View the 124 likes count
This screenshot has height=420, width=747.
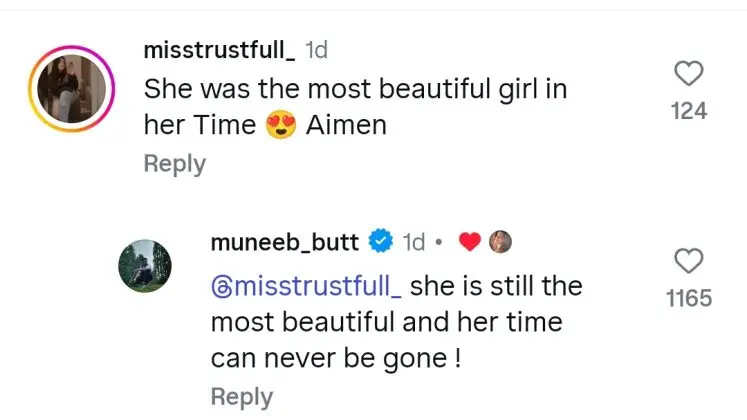pyautogui.click(x=689, y=111)
